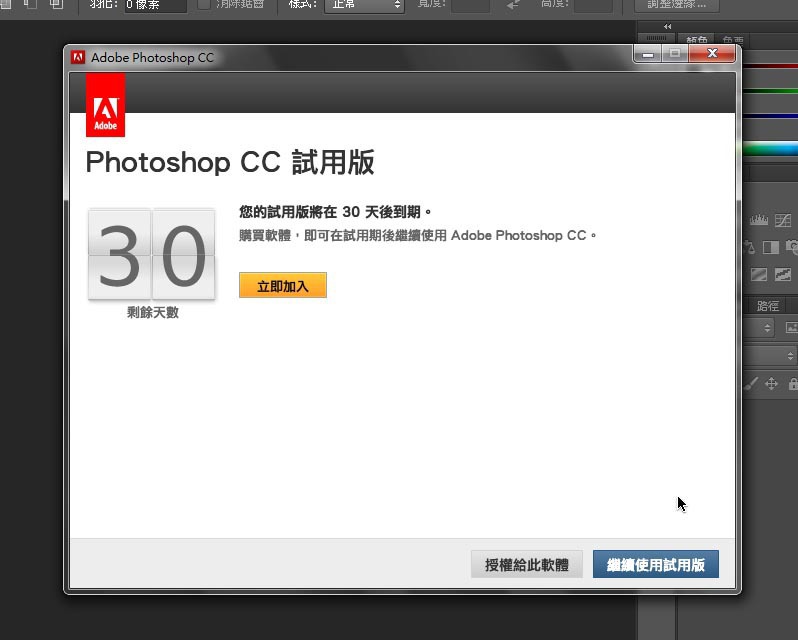Swap width and height arrows icon
This screenshot has width=798, height=640.
pos(514,5)
